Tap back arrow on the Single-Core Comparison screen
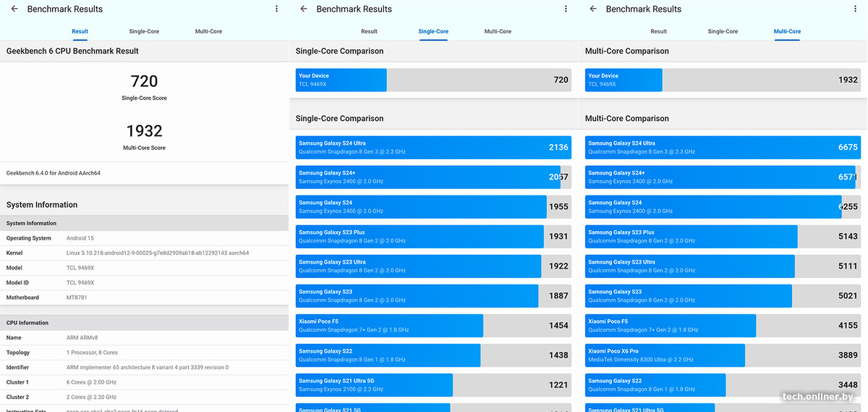 click(x=304, y=9)
